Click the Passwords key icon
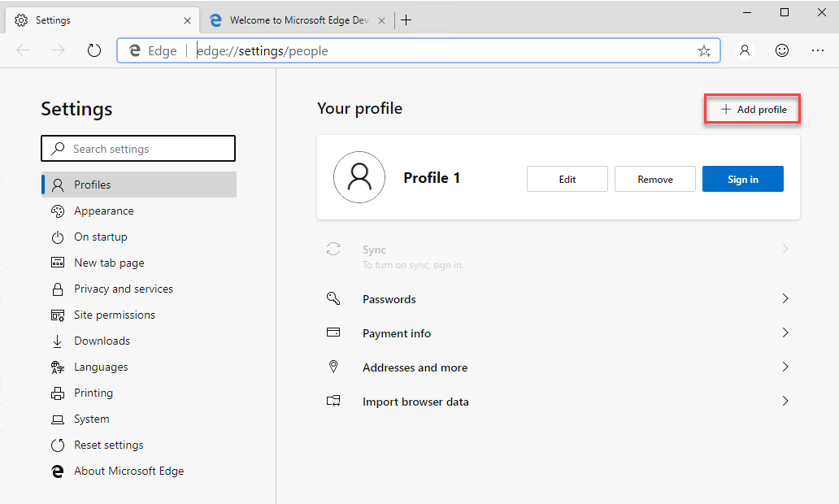839x504 pixels. [x=333, y=298]
